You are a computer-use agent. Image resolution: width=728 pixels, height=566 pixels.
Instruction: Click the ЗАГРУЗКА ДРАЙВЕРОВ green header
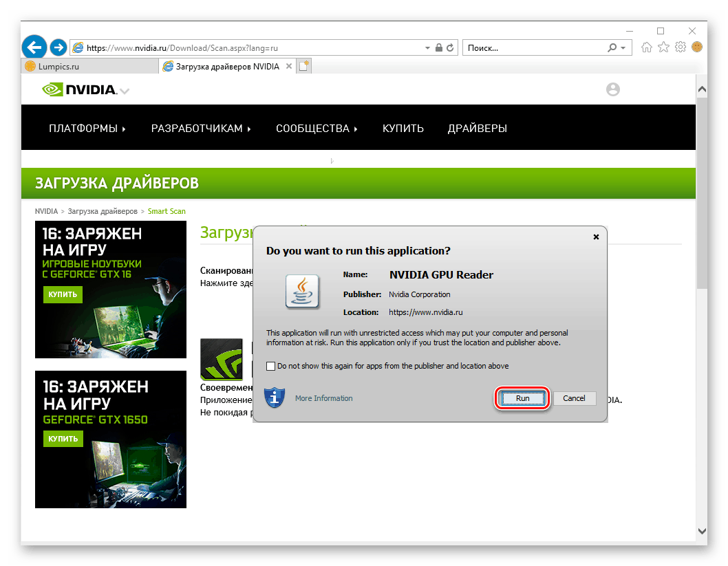coord(358,183)
